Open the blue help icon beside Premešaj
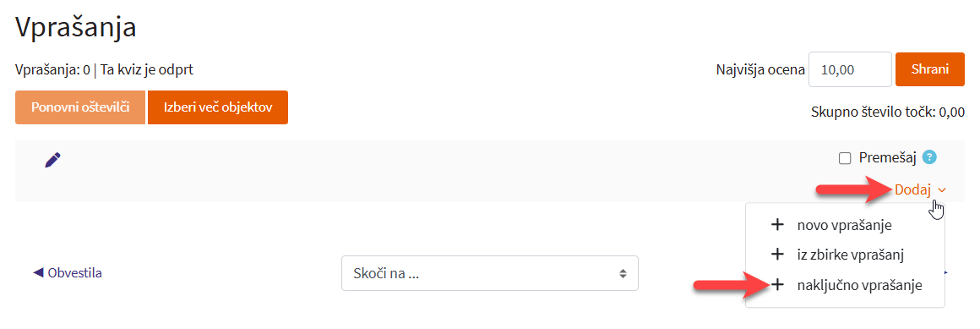 [929, 157]
